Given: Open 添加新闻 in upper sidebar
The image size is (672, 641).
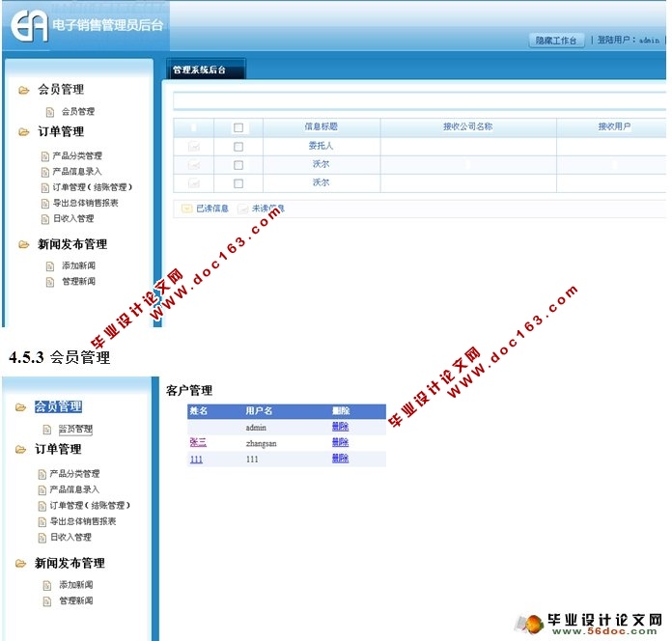Looking at the screenshot, I should point(78,265).
